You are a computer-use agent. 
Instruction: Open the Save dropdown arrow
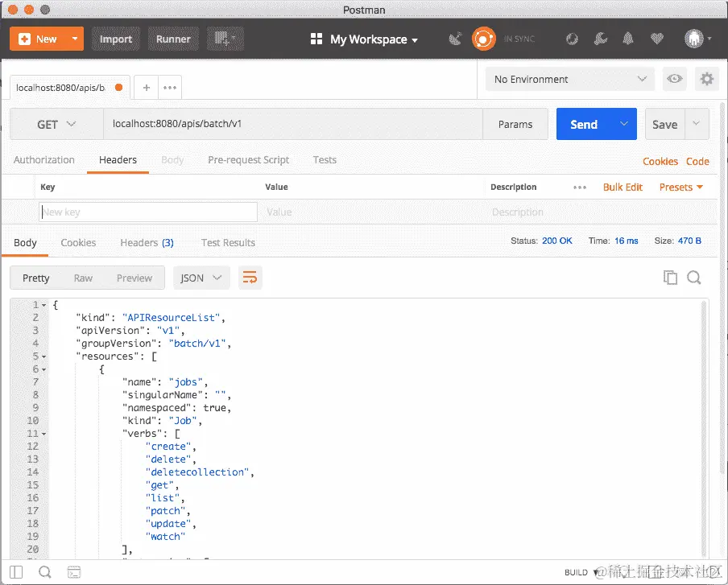coord(697,124)
